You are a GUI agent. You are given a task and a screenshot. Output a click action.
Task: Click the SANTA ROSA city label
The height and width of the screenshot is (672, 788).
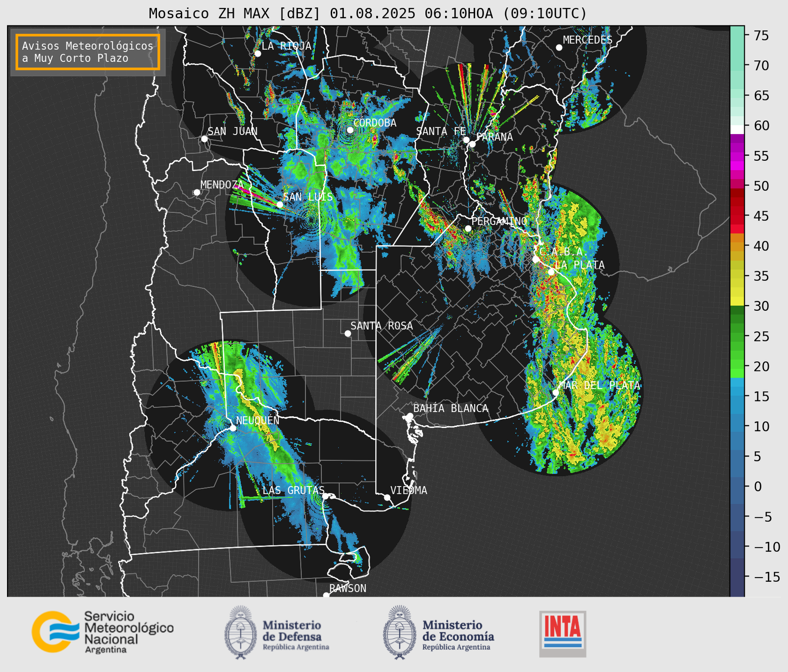point(382,326)
